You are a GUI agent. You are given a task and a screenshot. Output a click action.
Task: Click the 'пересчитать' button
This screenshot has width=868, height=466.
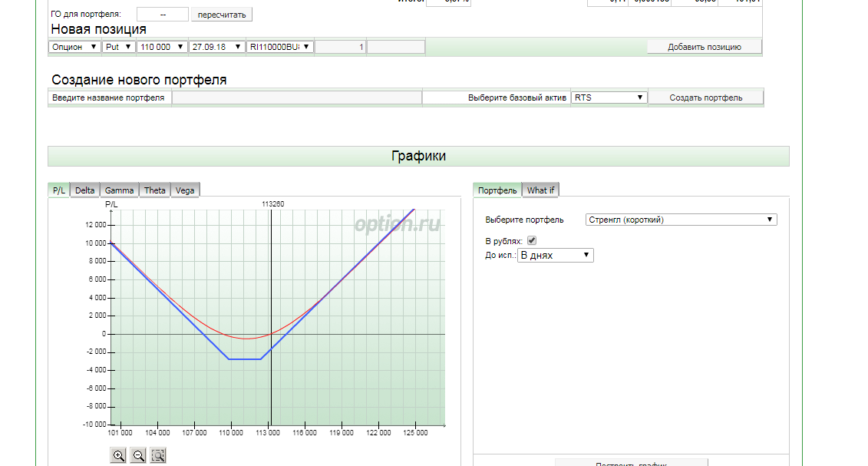[x=222, y=15]
